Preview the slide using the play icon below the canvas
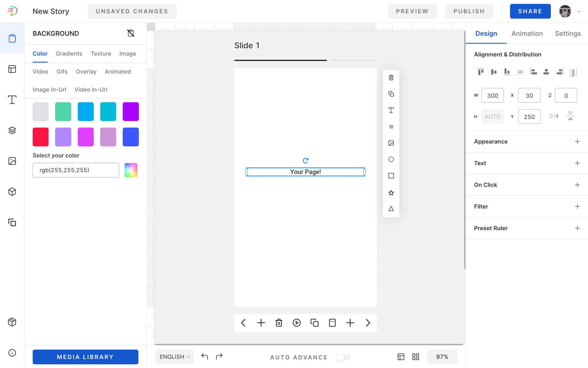This screenshot has height=368, width=588. point(297,323)
